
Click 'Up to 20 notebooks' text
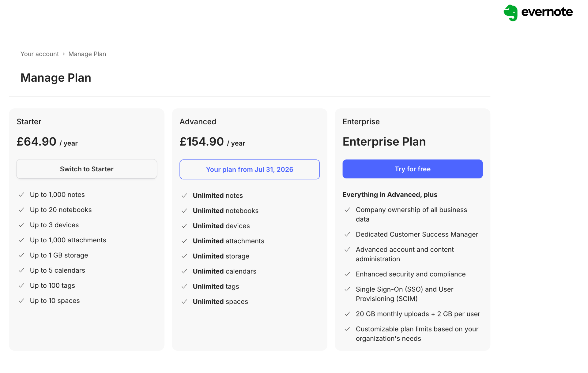pyautogui.click(x=61, y=210)
